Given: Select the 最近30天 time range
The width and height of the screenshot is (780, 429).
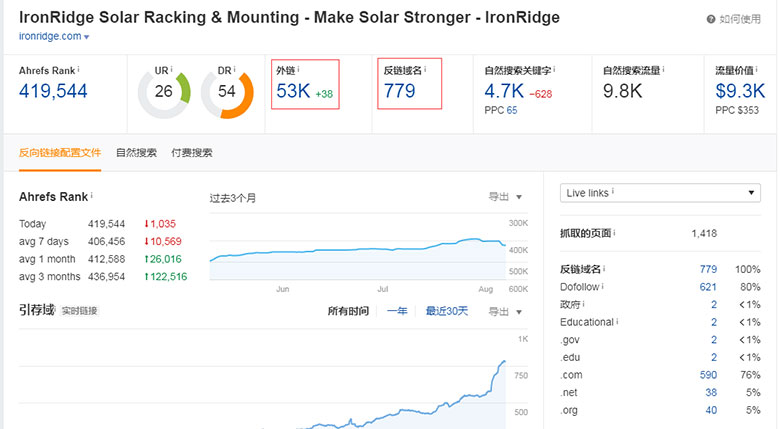Looking at the screenshot, I should [446, 311].
